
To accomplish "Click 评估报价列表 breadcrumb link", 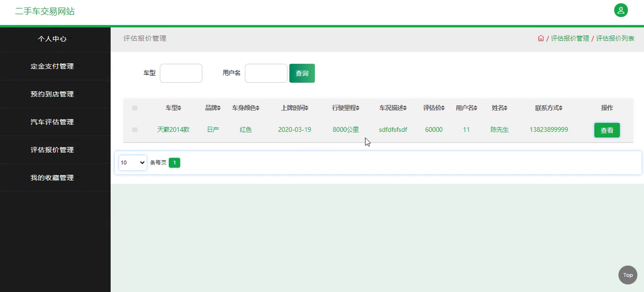I will tap(615, 38).
